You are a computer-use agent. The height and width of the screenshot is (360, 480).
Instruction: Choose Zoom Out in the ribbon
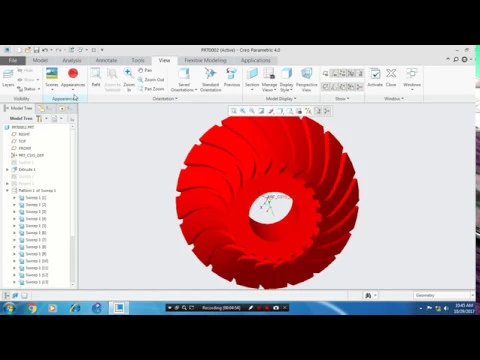point(151,80)
